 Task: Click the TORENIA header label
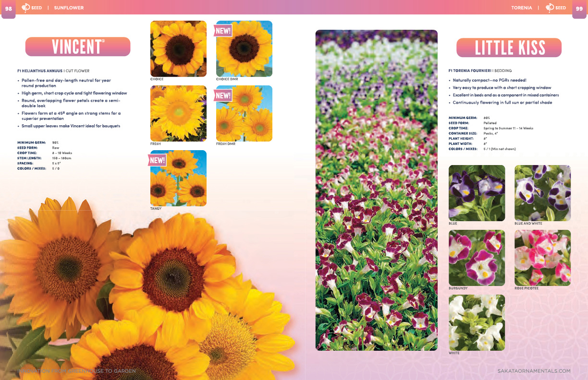[x=522, y=8]
